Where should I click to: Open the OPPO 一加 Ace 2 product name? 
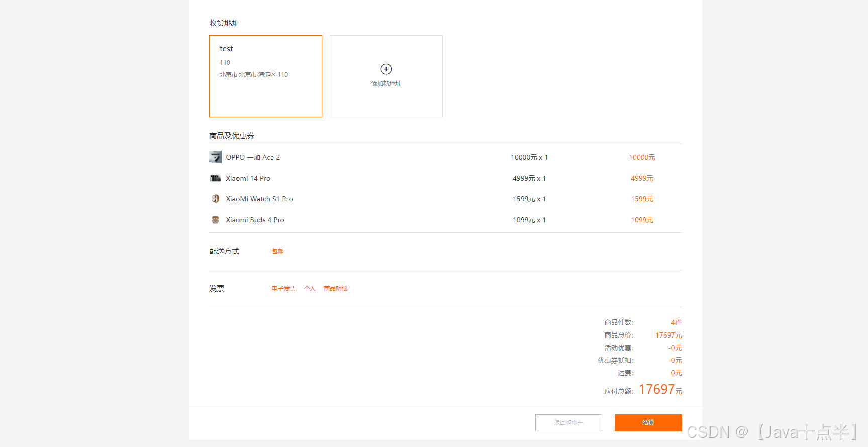coord(253,157)
